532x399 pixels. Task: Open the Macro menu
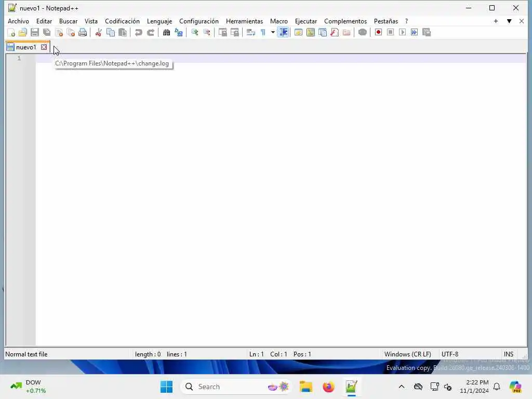[279, 21]
